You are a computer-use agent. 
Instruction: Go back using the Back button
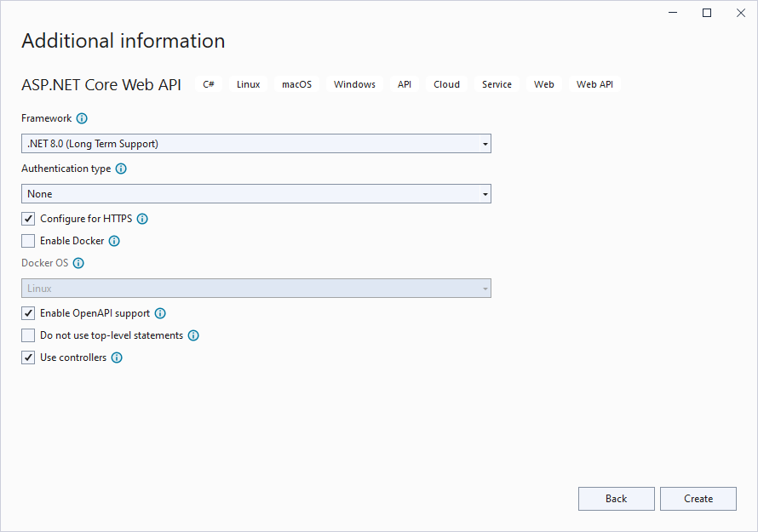(616, 499)
